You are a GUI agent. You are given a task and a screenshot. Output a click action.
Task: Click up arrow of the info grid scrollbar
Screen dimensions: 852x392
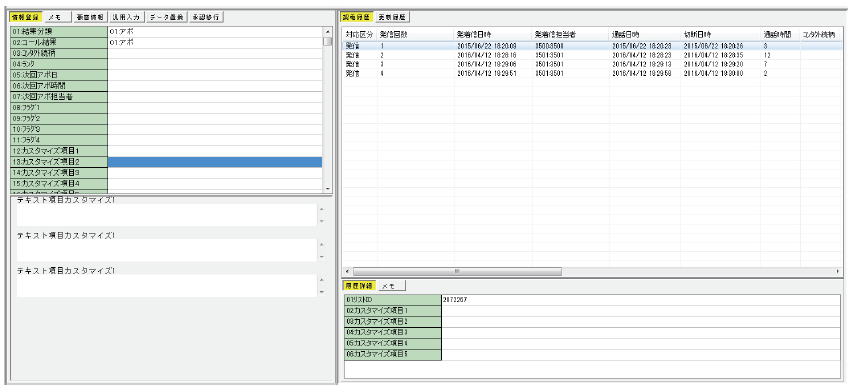pos(327,32)
